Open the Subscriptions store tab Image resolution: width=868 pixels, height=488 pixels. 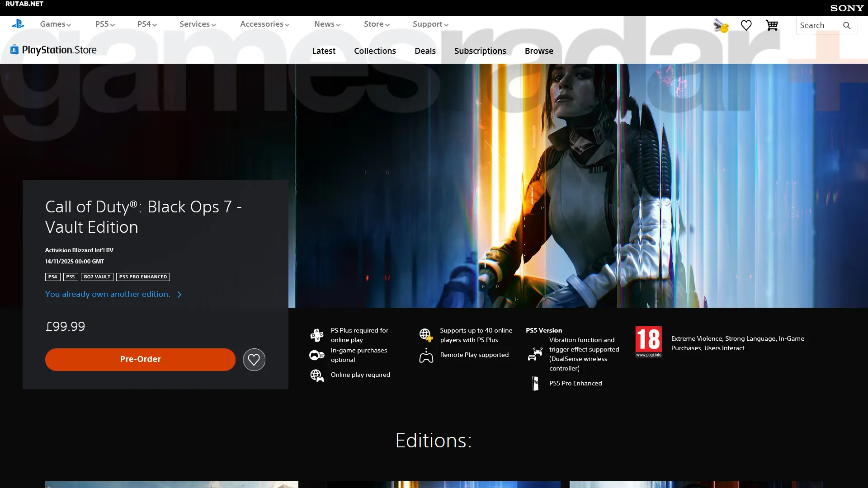[480, 51]
